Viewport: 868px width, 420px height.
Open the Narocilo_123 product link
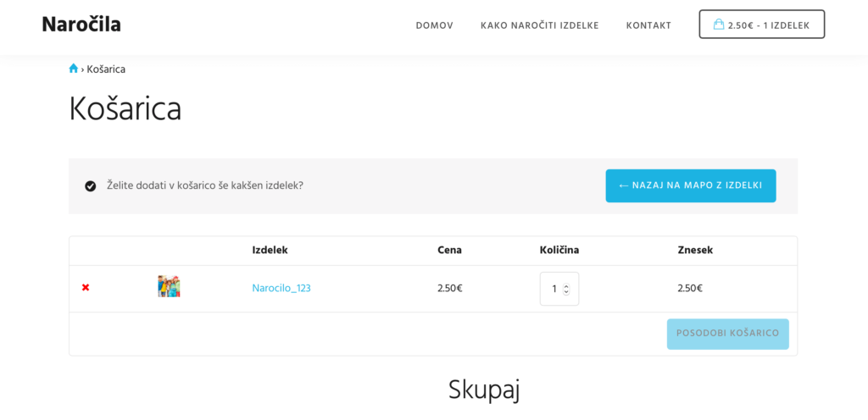281,289
